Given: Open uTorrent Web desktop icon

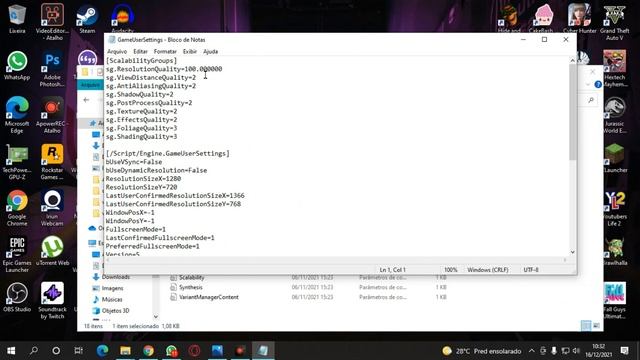Looking at the screenshot, I should [52, 251].
